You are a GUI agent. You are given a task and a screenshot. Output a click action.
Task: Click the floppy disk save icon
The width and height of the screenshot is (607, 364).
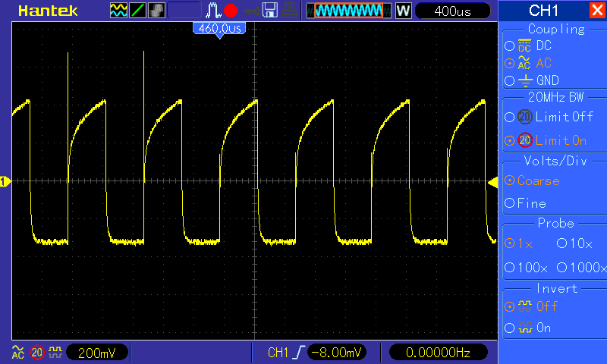(x=270, y=11)
